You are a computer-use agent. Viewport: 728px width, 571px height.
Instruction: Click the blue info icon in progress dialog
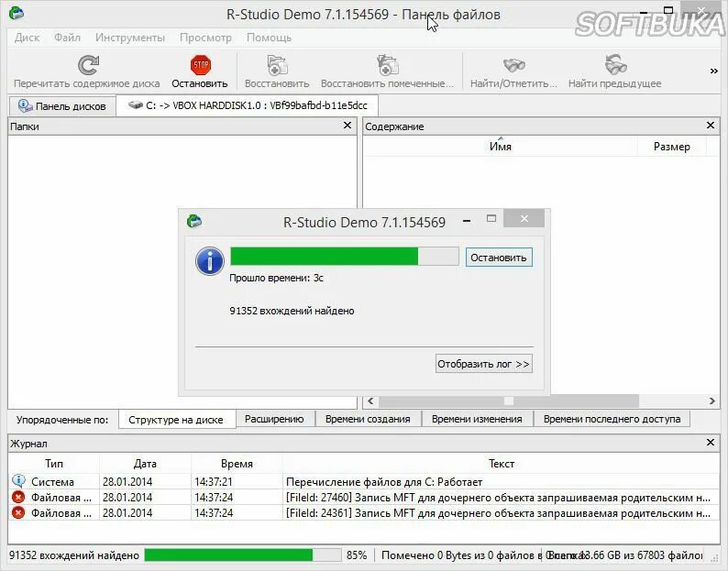pyautogui.click(x=210, y=261)
